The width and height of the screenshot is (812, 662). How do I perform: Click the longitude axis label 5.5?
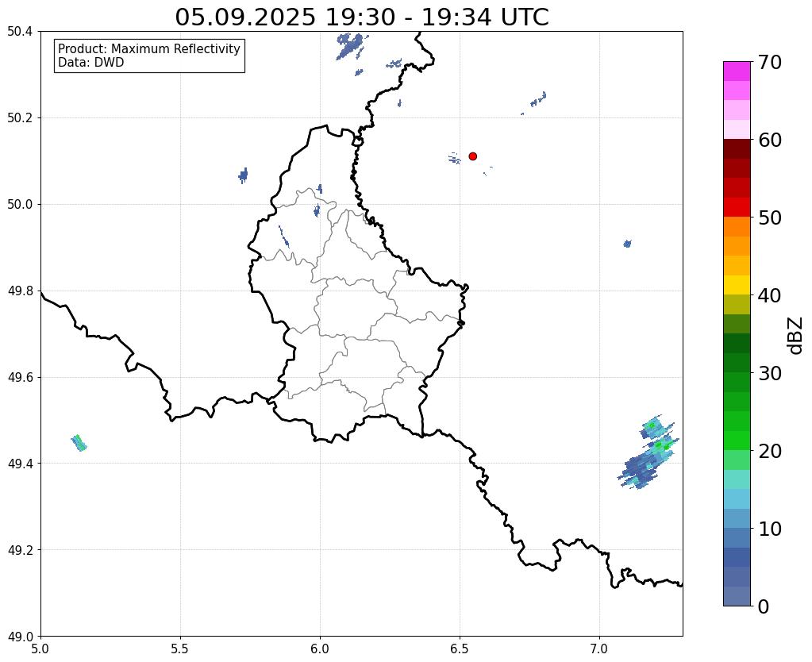(x=180, y=649)
